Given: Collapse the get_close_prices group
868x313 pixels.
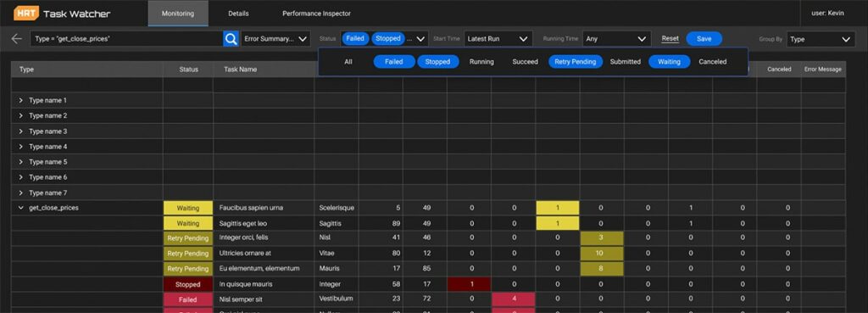Looking at the screenshot, I should coord(21,208).
